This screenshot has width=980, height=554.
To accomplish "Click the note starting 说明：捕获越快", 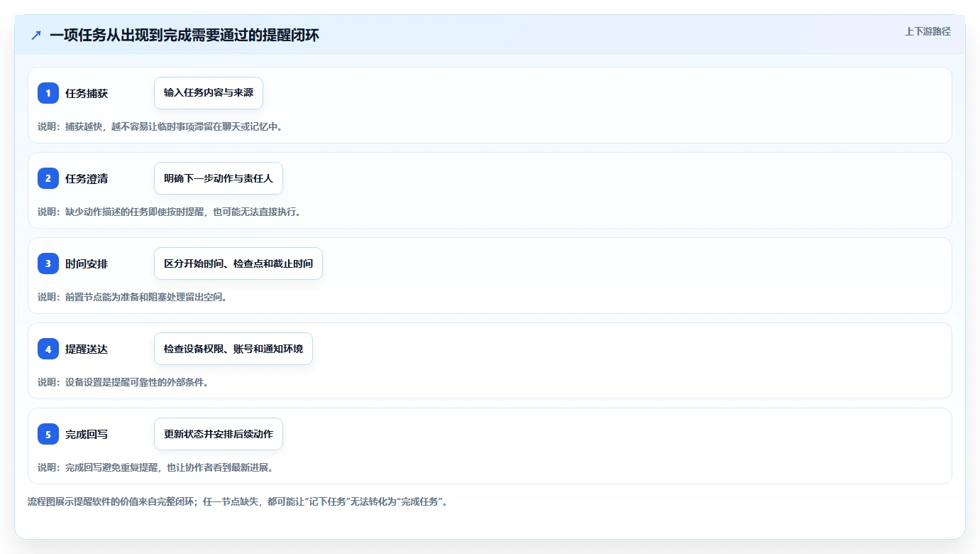I will click(x=160, y=126).
